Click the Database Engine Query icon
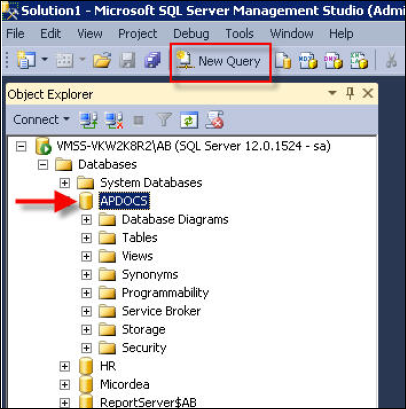The image size is (406, 409). 283,61
